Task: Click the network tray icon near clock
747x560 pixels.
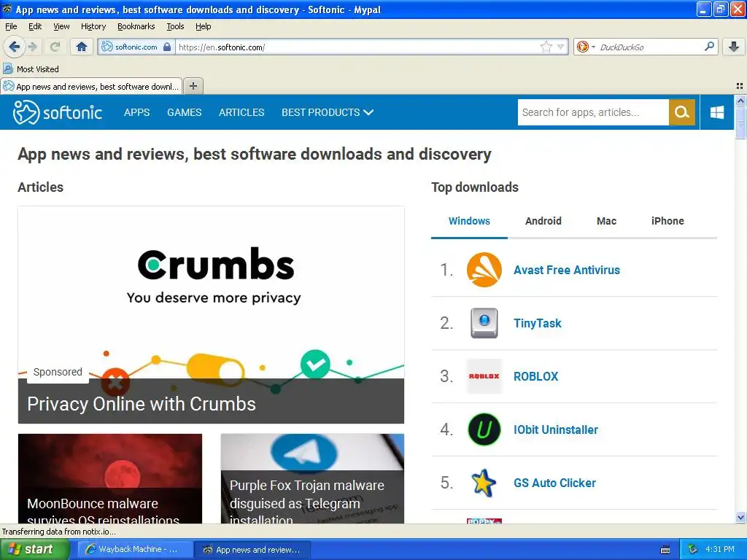Action: click(693, 549)
